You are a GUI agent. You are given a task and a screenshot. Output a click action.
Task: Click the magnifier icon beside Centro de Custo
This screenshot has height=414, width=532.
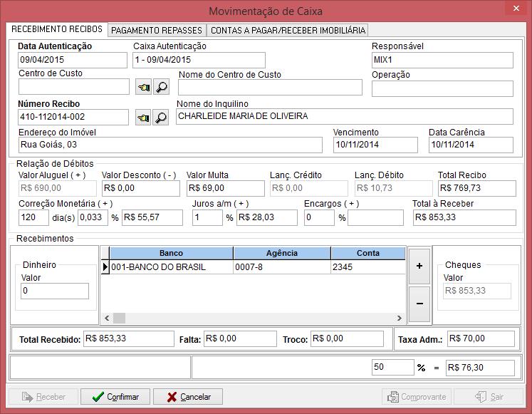[162, 87]
